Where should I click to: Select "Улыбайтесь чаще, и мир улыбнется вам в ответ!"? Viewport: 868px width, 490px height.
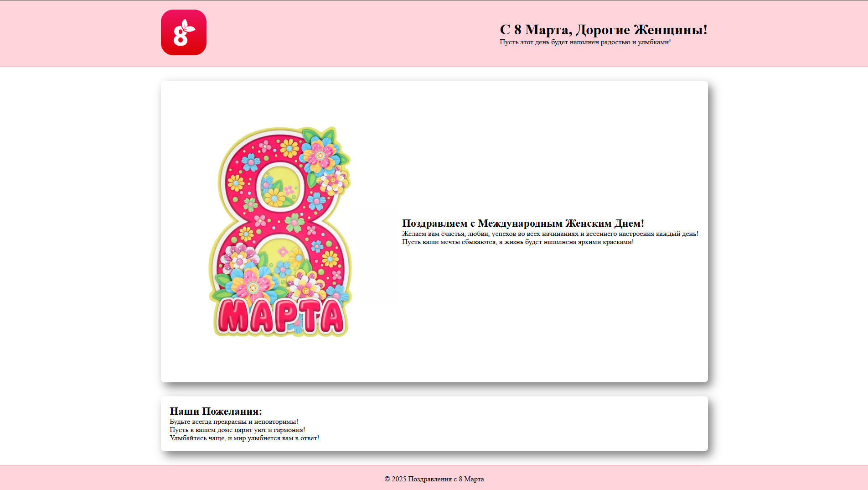point(244,438)
